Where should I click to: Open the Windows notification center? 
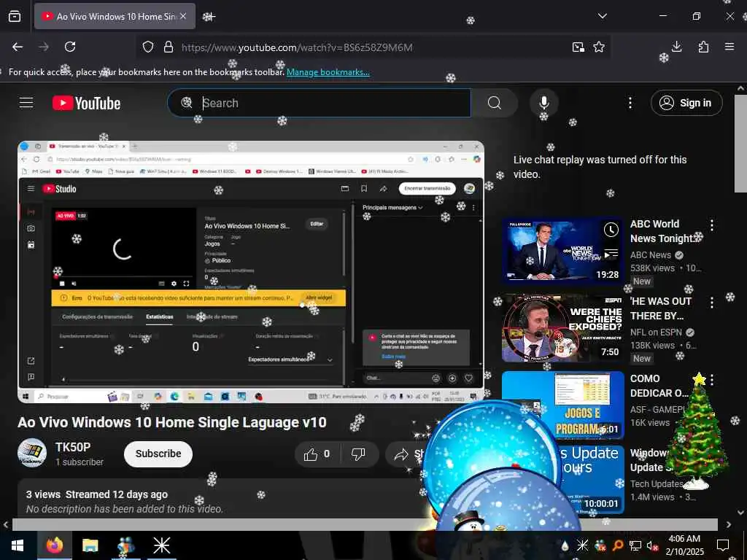pos(723,545)
